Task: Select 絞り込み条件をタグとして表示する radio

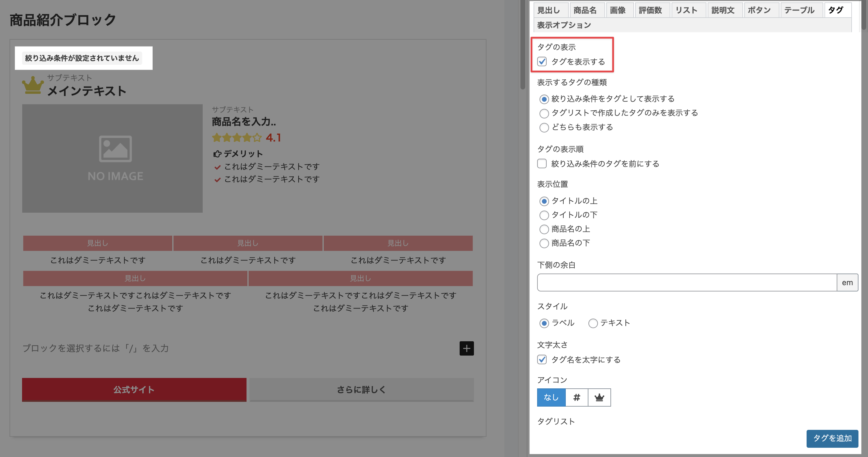Action: click(x=544, y=99)
